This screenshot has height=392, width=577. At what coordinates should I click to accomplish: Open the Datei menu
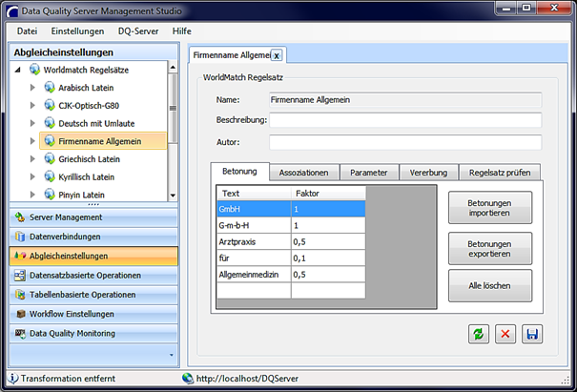click(28, 31)
